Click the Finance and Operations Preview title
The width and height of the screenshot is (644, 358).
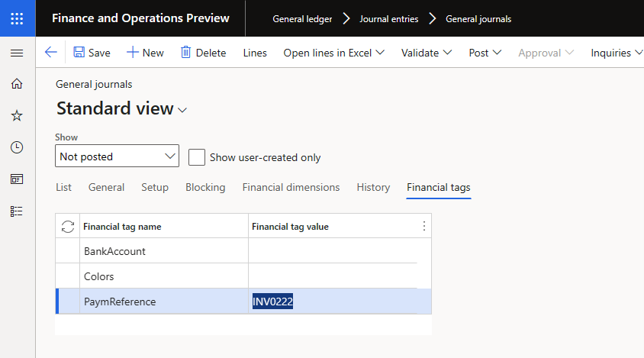tap(140, 18)
